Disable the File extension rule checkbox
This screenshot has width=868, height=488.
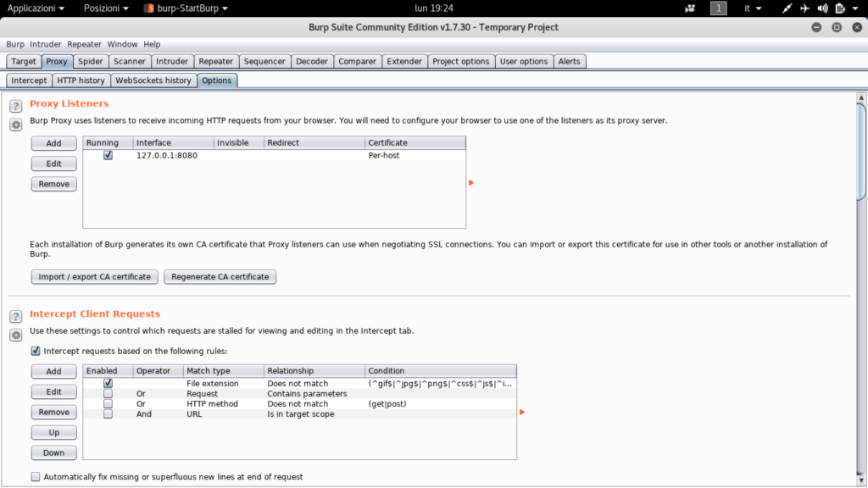coord(108,384)
